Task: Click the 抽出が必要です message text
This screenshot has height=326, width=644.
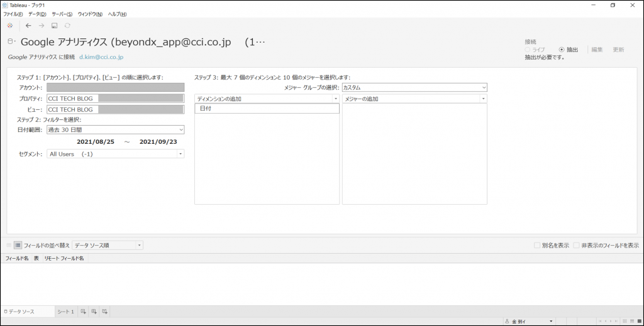Action: point(545,57)
